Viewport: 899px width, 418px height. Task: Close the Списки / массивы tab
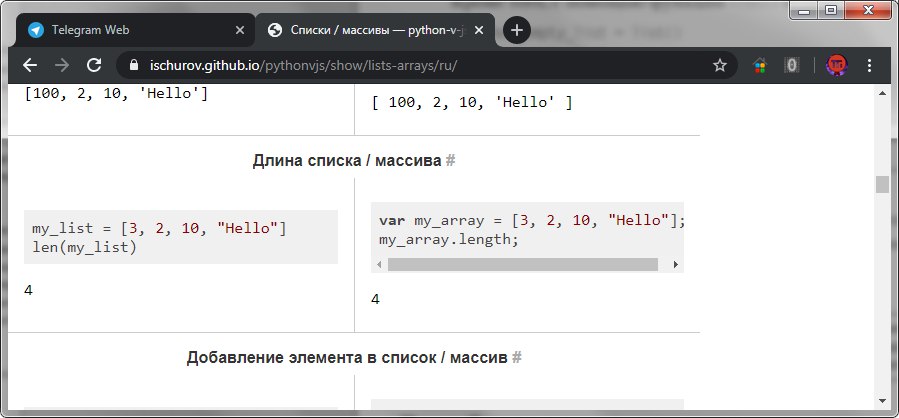coord(480,30)
